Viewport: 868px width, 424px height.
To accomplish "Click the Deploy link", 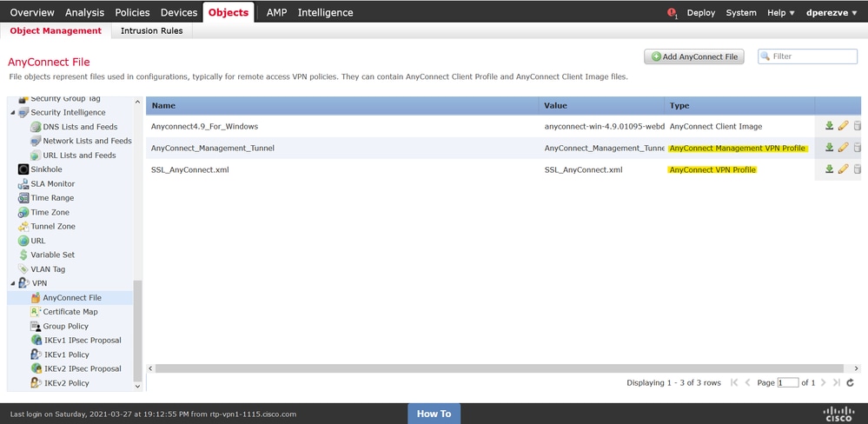I will 701,13.
